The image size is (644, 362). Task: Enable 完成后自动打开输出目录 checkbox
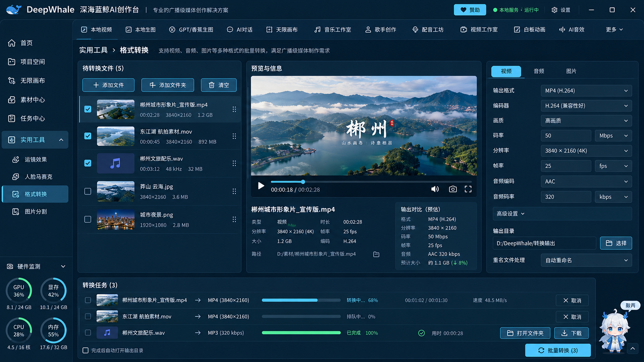point(86,350)
